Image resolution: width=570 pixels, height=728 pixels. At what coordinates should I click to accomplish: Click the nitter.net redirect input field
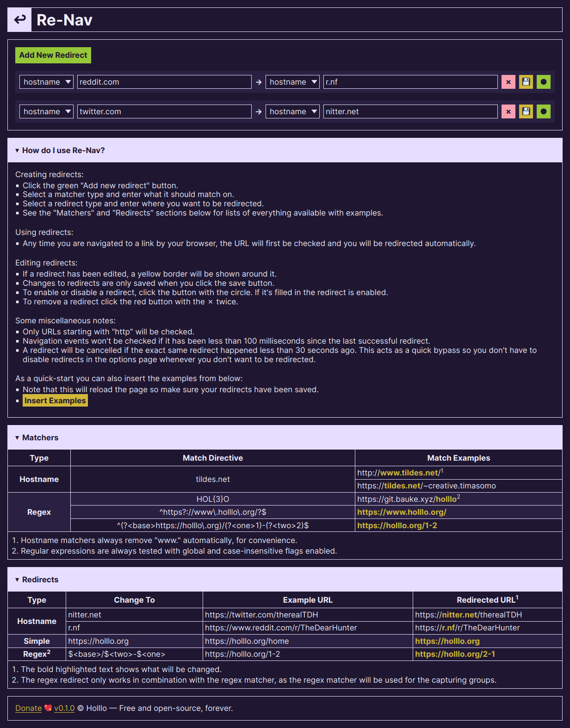pos(410,111)
